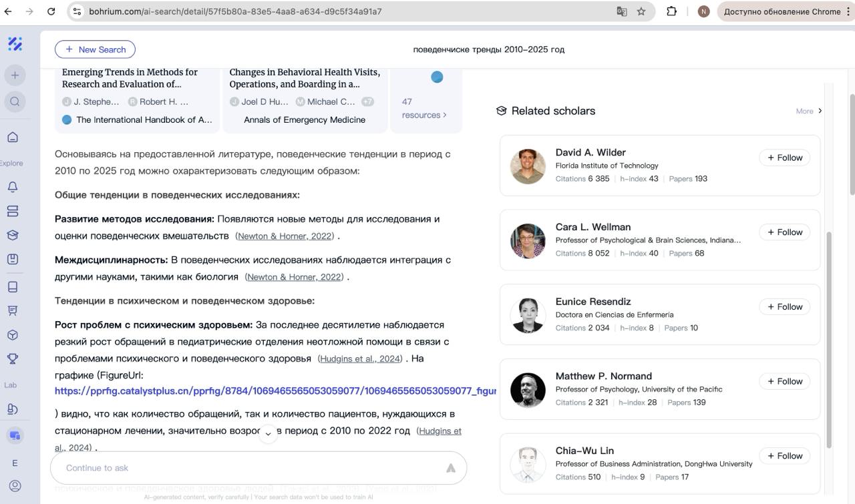Open Hudgins et al., 2024 citation link
This screenshot has height=504, width=855.
point(360,359)
